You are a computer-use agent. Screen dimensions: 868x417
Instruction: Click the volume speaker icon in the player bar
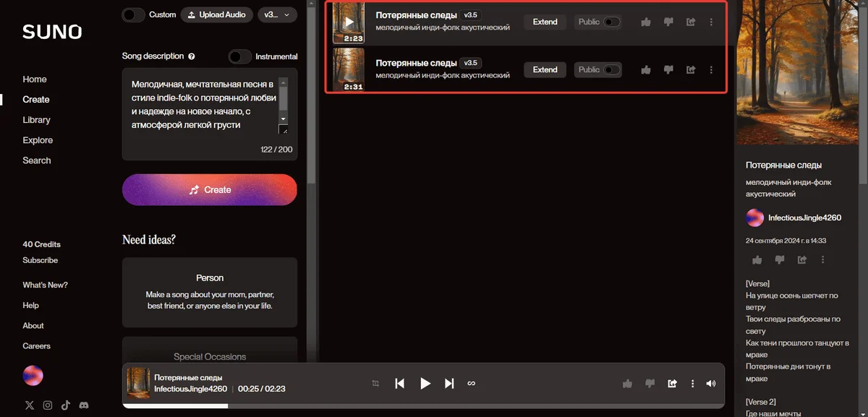point(711,384)
